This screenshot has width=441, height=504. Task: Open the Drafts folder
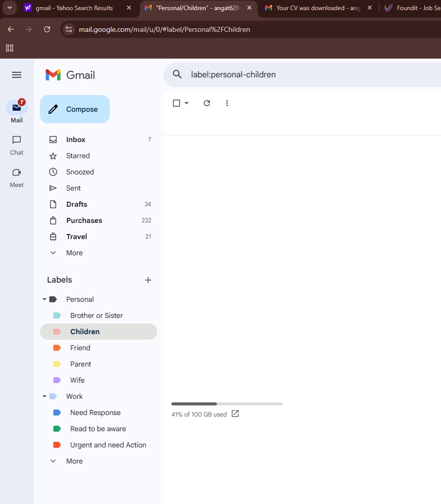[x=99, y=204]
